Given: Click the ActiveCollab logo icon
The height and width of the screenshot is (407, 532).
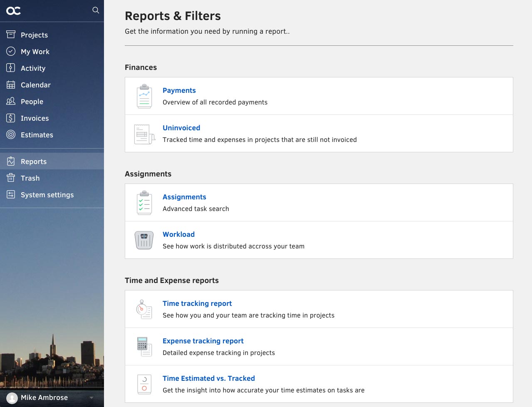Looking at the screenshot, I should (x=13, y=10).
